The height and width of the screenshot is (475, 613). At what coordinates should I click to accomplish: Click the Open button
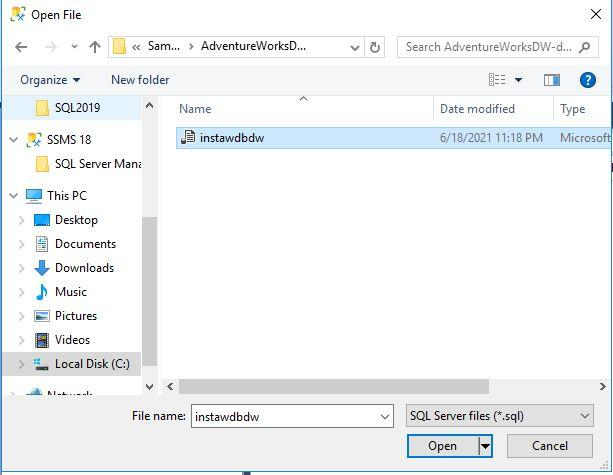coord(443,446)
